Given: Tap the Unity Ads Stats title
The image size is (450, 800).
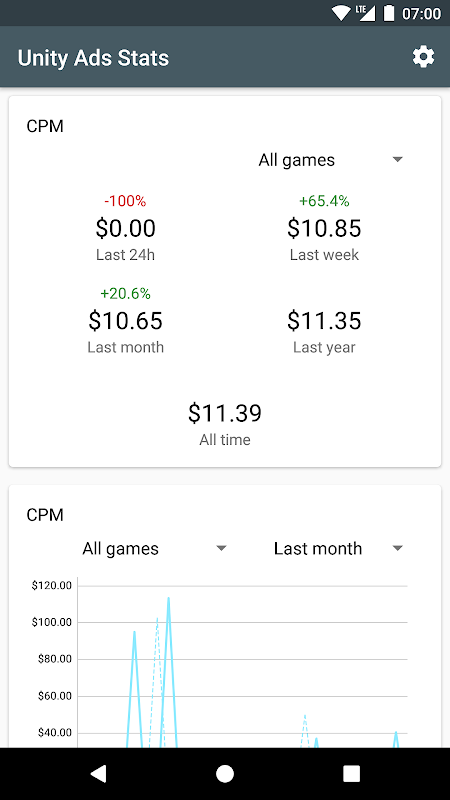Looking at the screenshot, I should click(x=93, y=58).
